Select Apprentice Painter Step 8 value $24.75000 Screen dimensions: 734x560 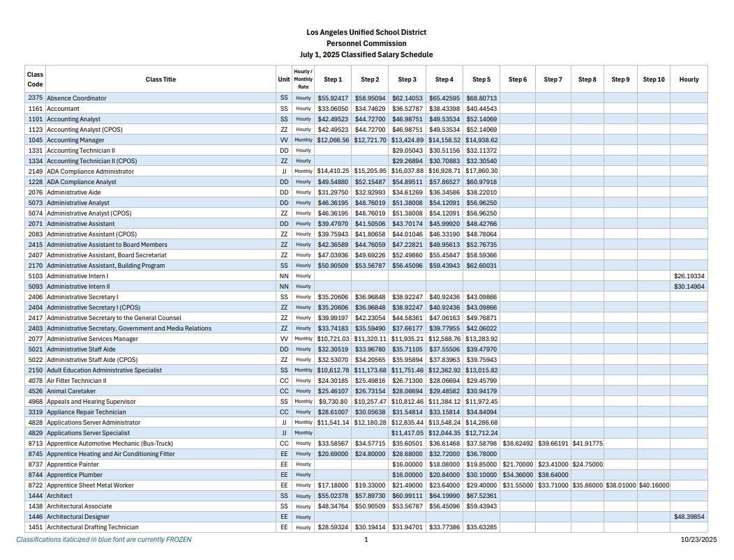point(587,464)
